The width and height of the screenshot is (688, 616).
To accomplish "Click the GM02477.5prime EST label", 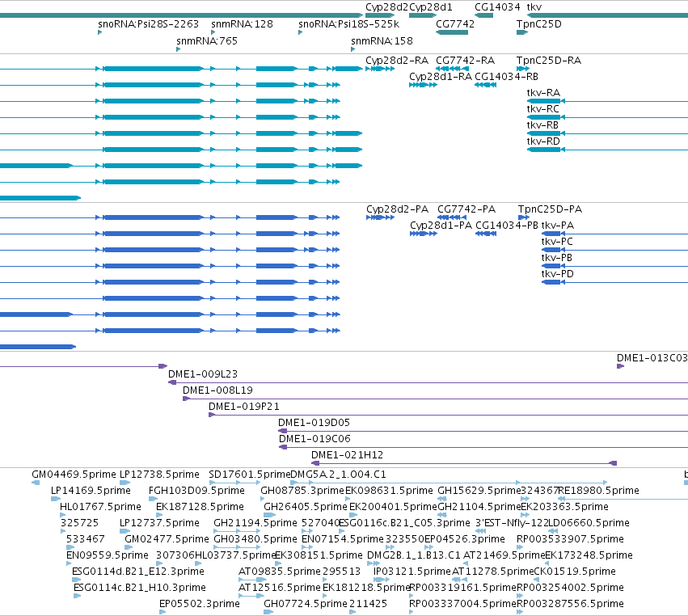I will pyautogui.click(x=167, y=540).
